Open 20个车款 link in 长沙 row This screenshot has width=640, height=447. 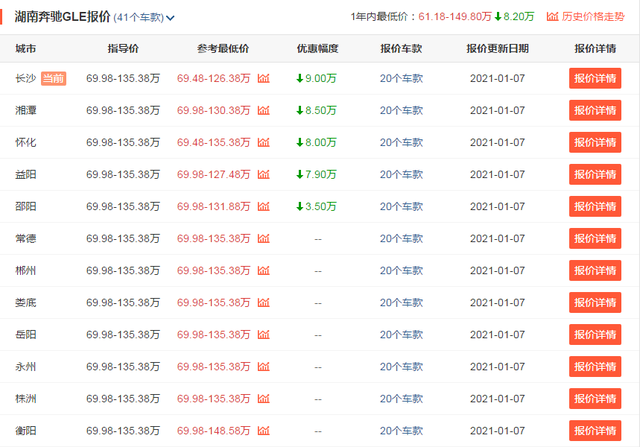pyautogui.click(x=401, y=78)
